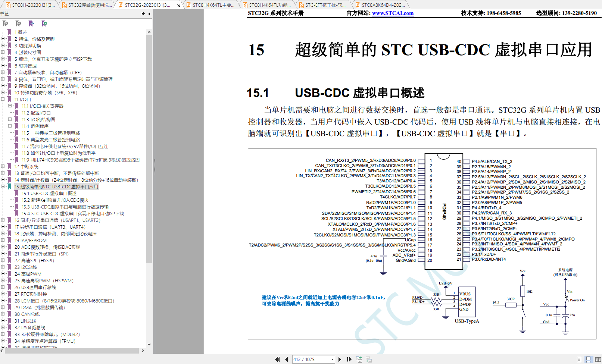Viewport: 602px width, 364px height.
Task: Switch to the STC8H4K64TL功能 tab
Action: coord(267,5)
